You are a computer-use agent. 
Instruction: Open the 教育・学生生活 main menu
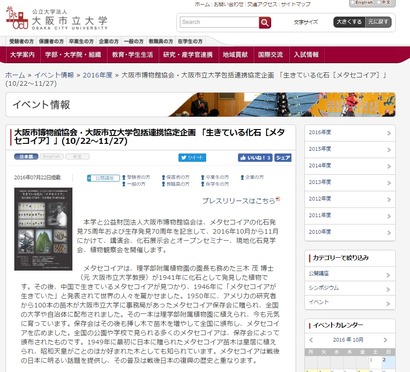pos(133,55)
